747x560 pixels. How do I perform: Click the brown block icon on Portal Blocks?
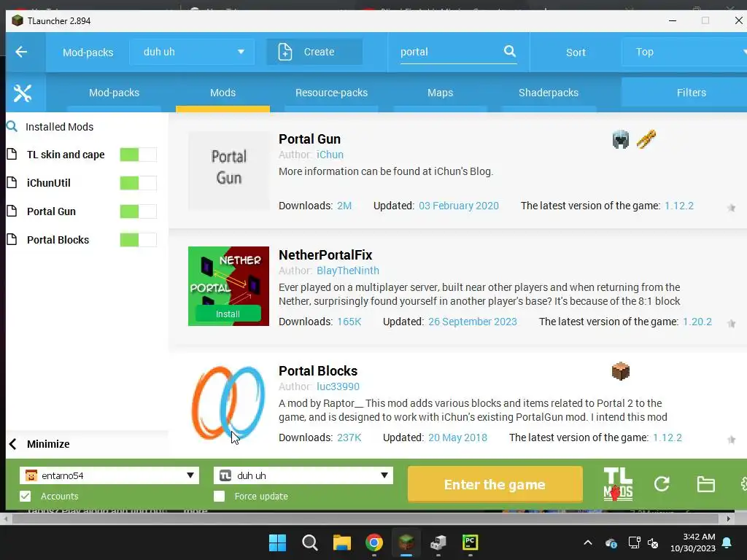(620, 371)
